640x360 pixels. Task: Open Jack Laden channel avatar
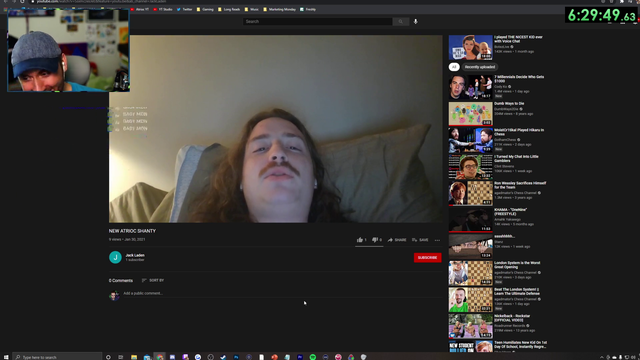coord(115,257)
